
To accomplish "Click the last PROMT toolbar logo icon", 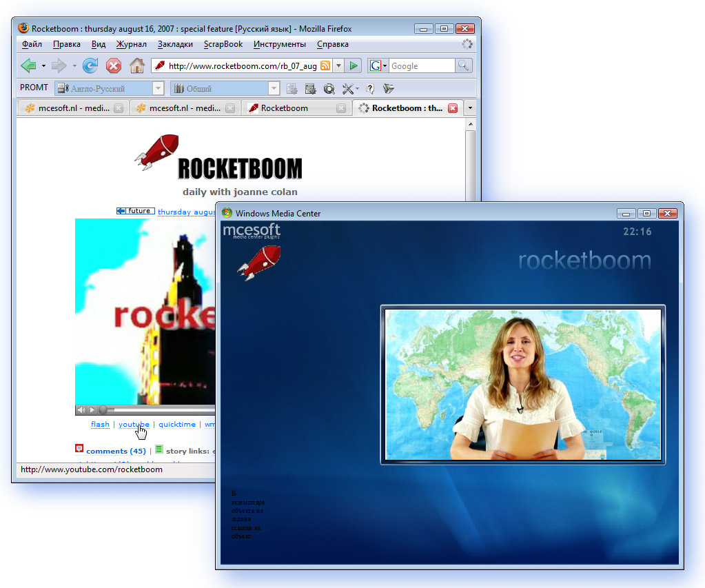I will pyautogui.click(x=389, y=89).
